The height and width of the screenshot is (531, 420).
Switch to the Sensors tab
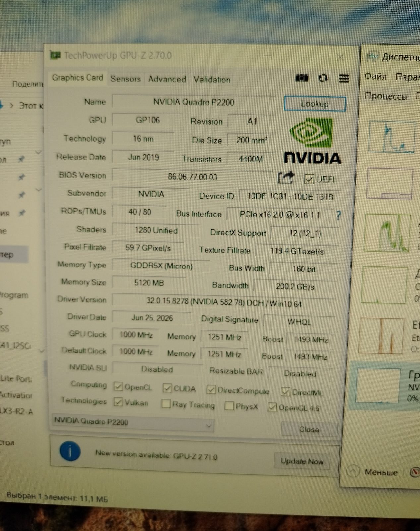(125, 79)
